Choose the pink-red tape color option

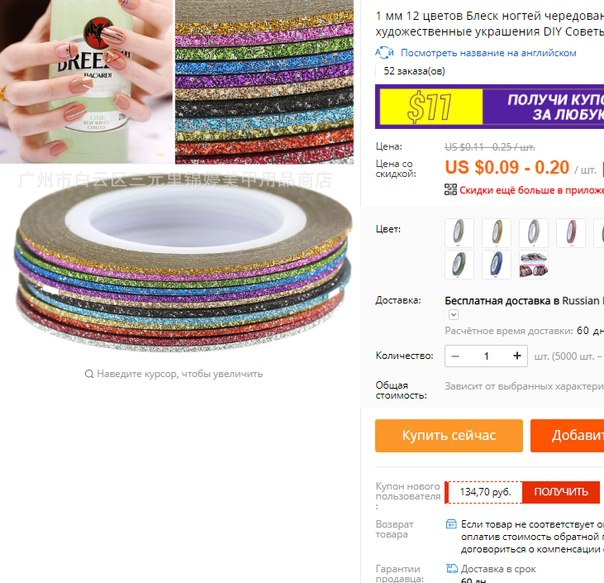[x=571, y=232]
